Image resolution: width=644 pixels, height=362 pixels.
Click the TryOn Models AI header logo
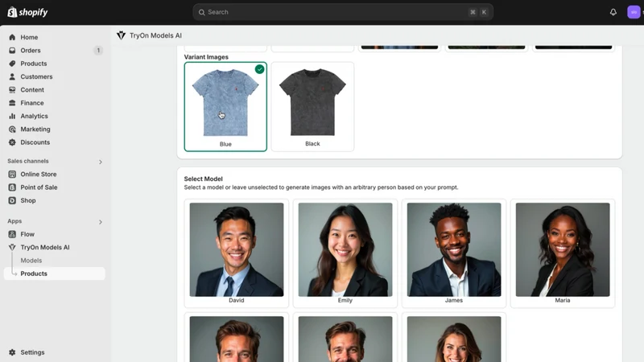(121, 35)
